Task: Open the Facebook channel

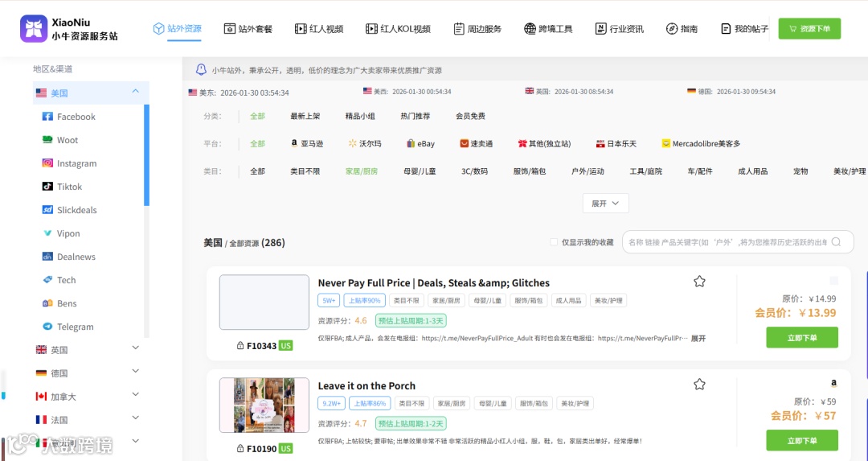Action: pyautogui.click(x=69, y=117)
